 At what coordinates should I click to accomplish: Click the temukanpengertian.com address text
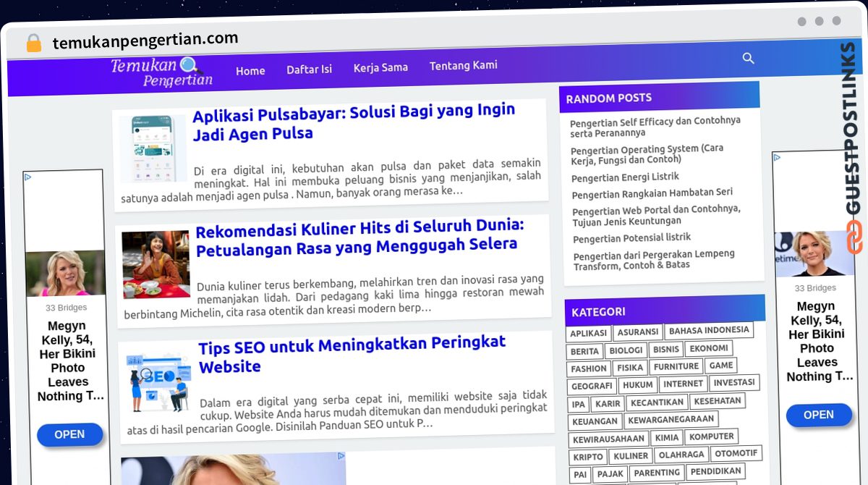coord(145,40)
